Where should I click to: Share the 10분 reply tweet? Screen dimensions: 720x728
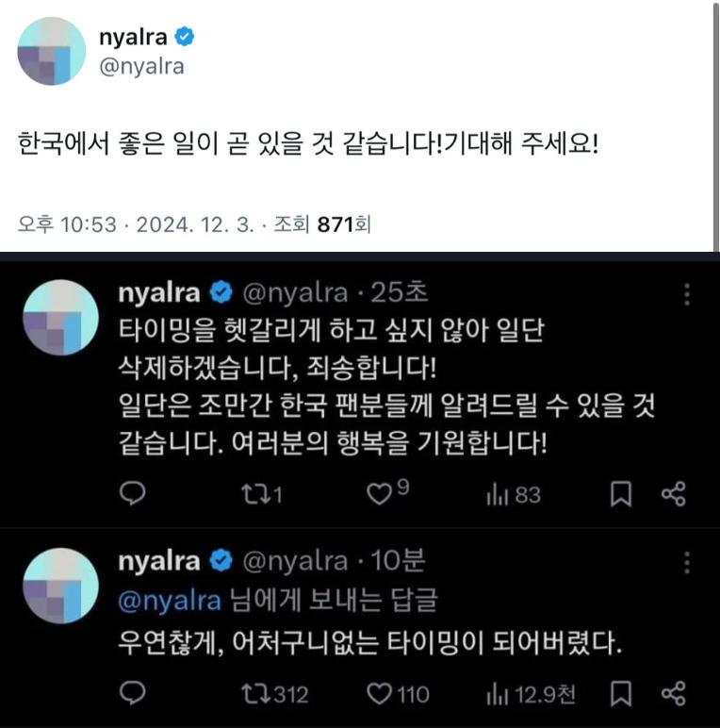tap(673, 694)
